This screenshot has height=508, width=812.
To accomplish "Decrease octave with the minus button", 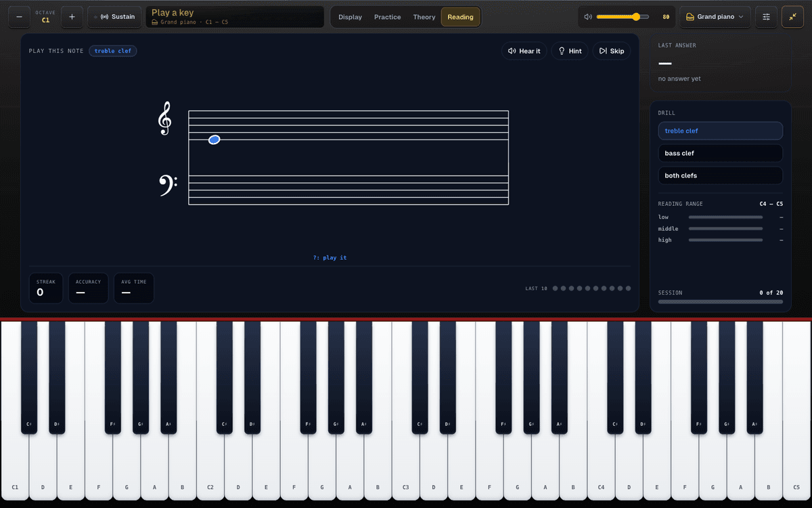I will 19,17.
